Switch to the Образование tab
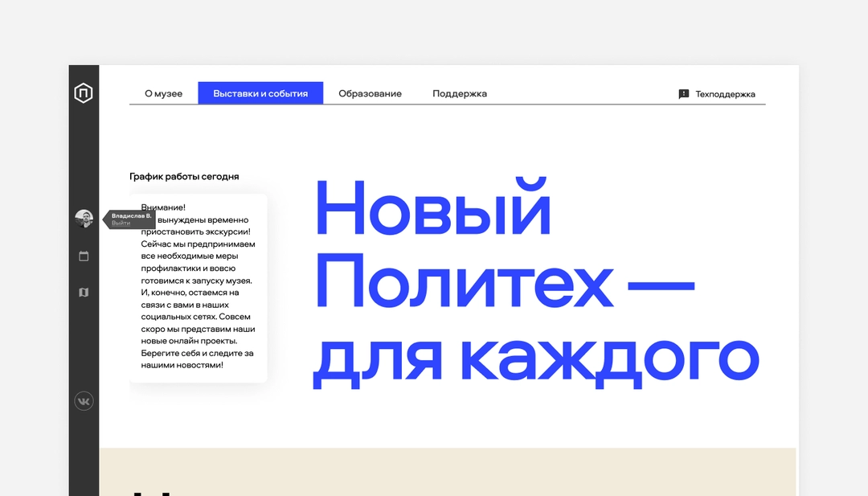Screen dimensions: 868x496 click(371, 93)
